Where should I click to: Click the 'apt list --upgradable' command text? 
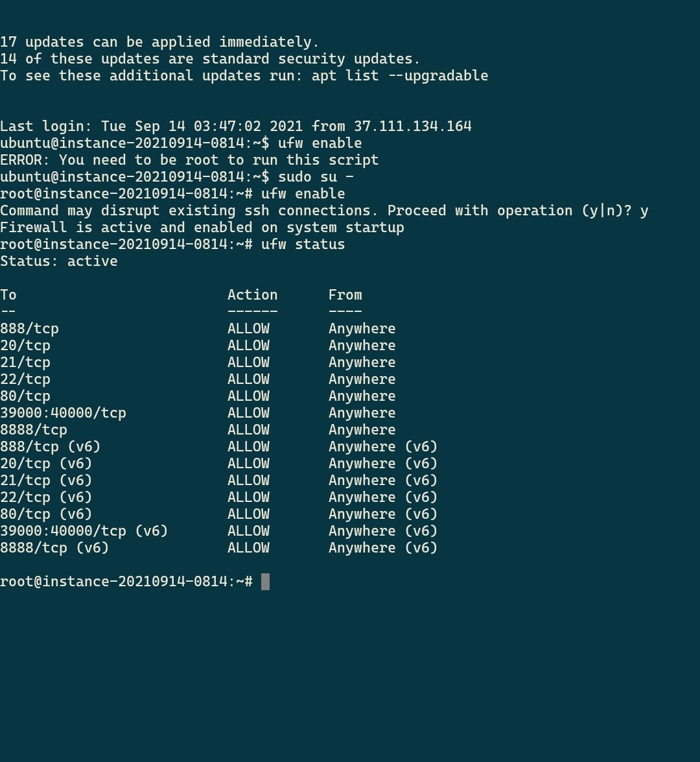399,76
